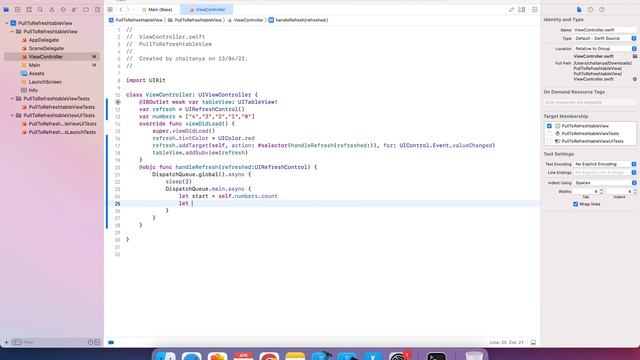This screenshot has height=360, width=640.
Task: Open the Indent Using Spaces dropdown
Action: click(x=605, y=183)
